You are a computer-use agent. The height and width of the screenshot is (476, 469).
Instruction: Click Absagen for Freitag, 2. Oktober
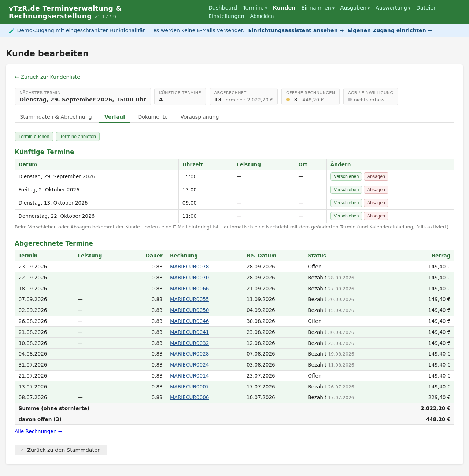(376, 190)
